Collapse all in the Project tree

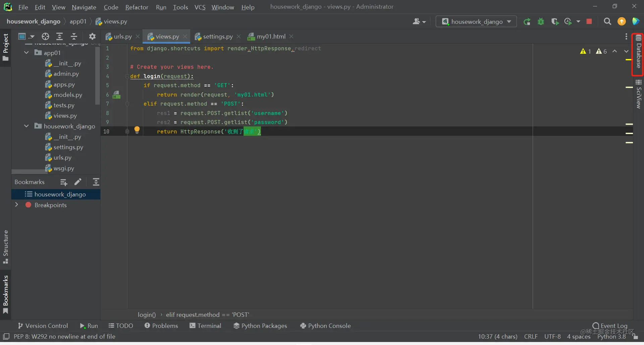pyautogui.click(x=74, y=37)
